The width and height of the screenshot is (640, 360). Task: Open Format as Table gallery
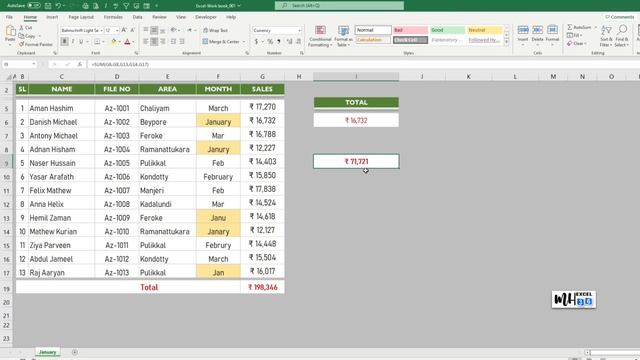point(343,36)
